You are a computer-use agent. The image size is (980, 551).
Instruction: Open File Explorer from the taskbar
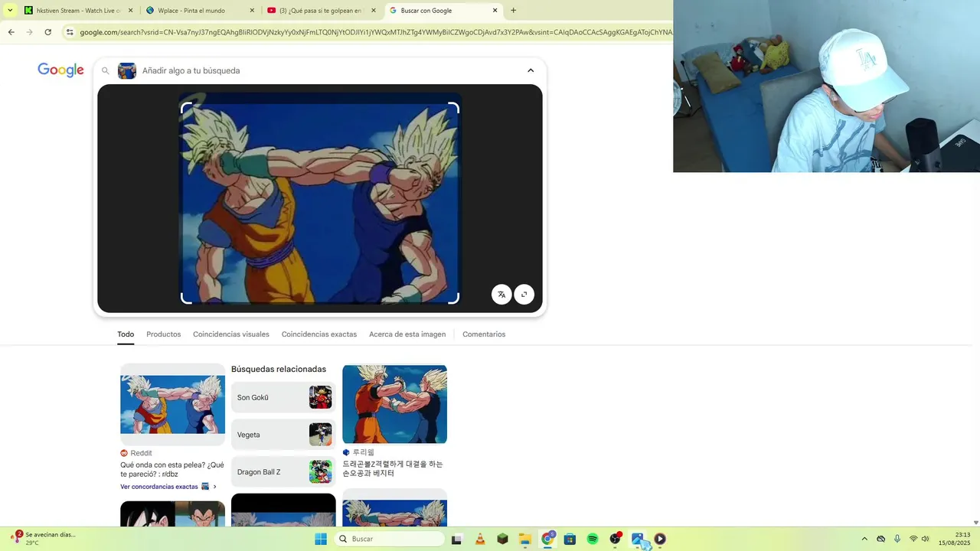click(525, 539)
